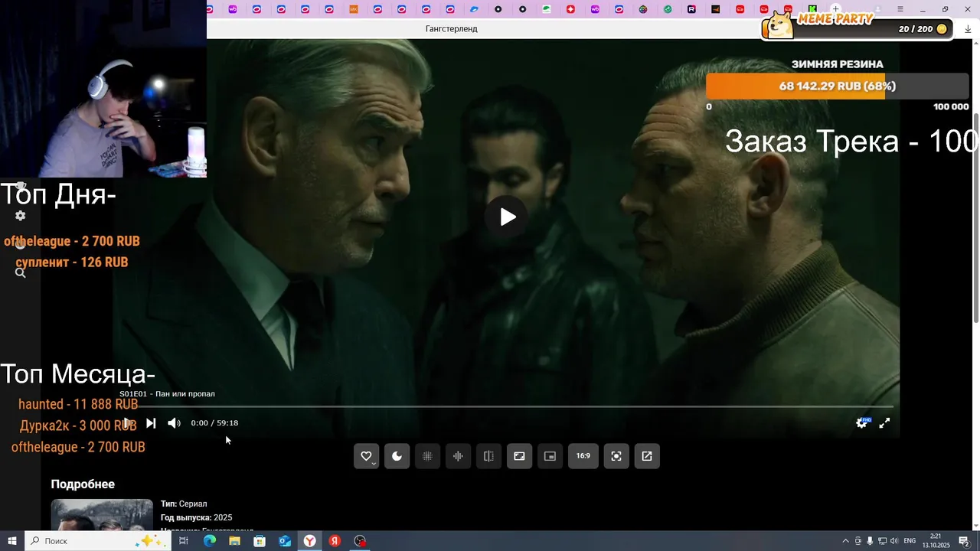The width and height of the screenshot is (980, 551).
Task: Open Microsoft Store from the taskbar
Action: click(x=260, y=541)
